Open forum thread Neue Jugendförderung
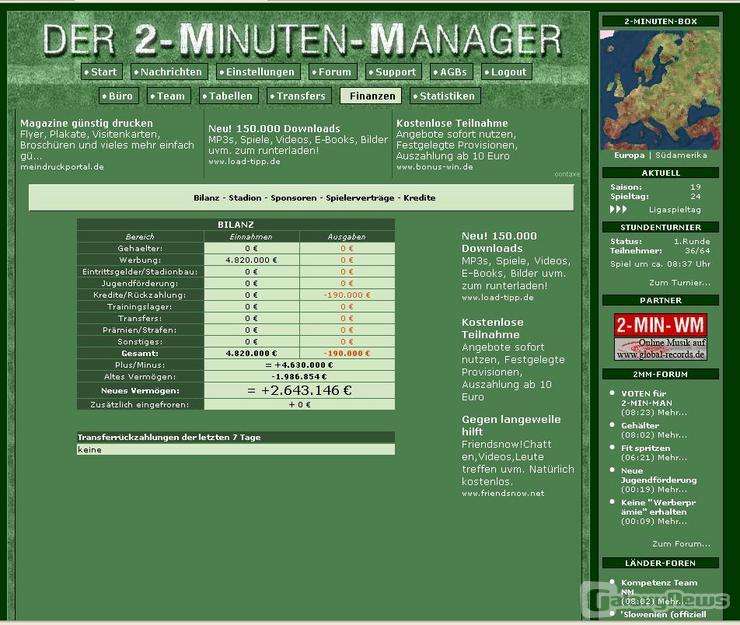 pyautogui.click(x=659, y=475)
